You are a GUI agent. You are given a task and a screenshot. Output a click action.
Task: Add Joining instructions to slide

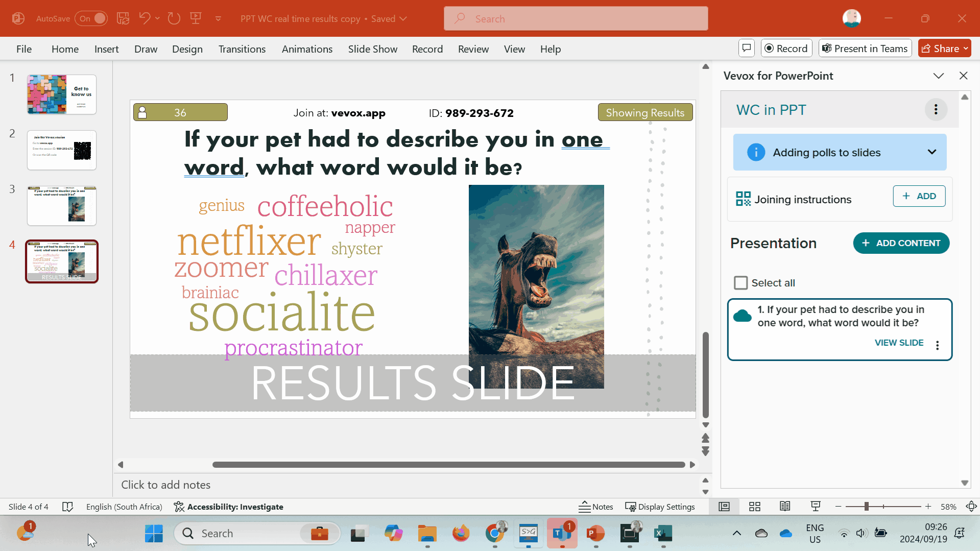point(919,196)
